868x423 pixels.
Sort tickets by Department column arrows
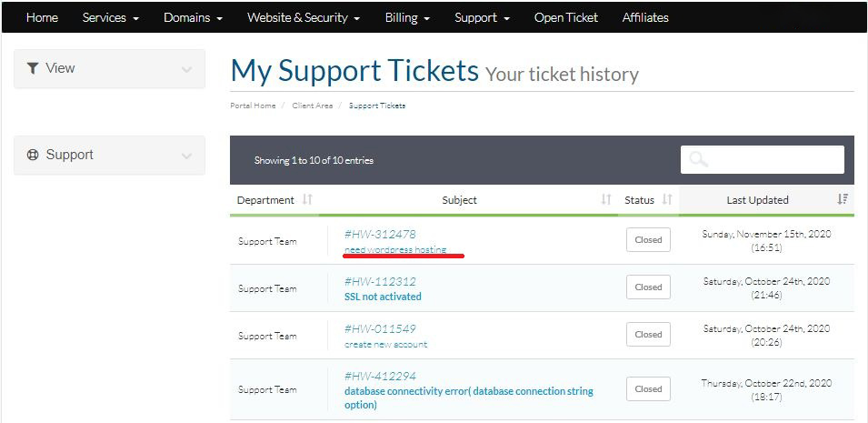coord(307,200)
